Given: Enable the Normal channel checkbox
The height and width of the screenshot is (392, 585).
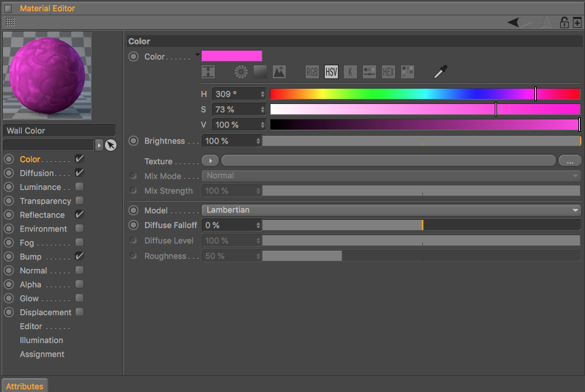Looking at the screenshot, I should pos(79,270).
